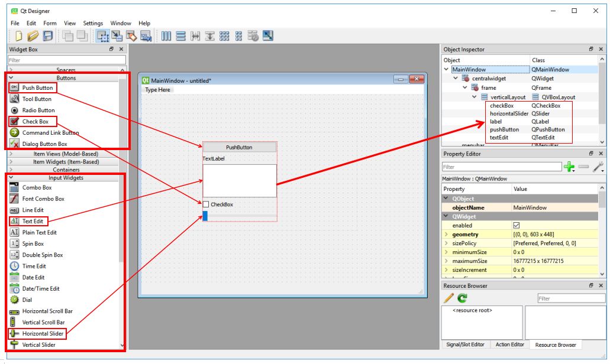Switch to the Action Editor tab
This screenshot has width=610, height=364.
(x=509, y=344)
